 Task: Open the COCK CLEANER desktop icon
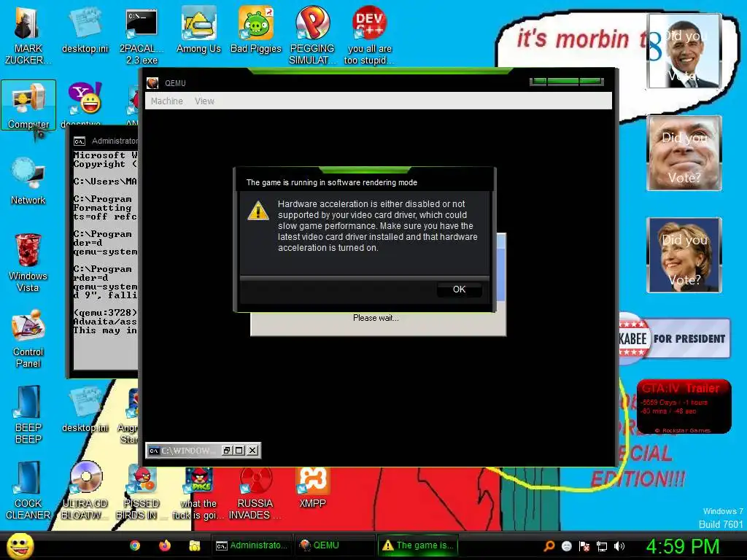click(28, 491)
